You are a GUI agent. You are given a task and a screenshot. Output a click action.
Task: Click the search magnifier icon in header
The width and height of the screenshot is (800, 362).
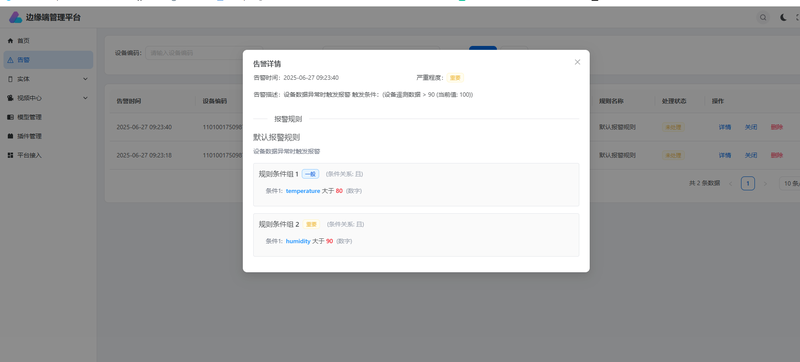(763, 17)
